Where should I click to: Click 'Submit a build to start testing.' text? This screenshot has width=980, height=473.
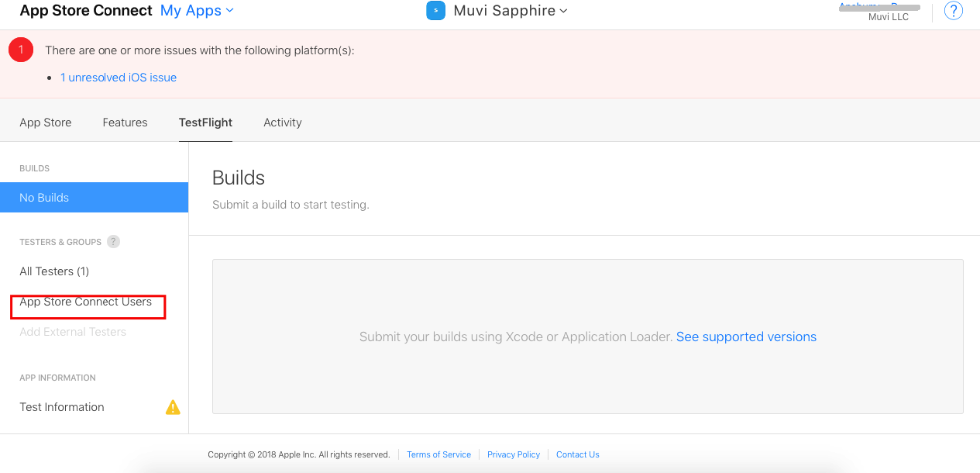[x=291, y=205]
